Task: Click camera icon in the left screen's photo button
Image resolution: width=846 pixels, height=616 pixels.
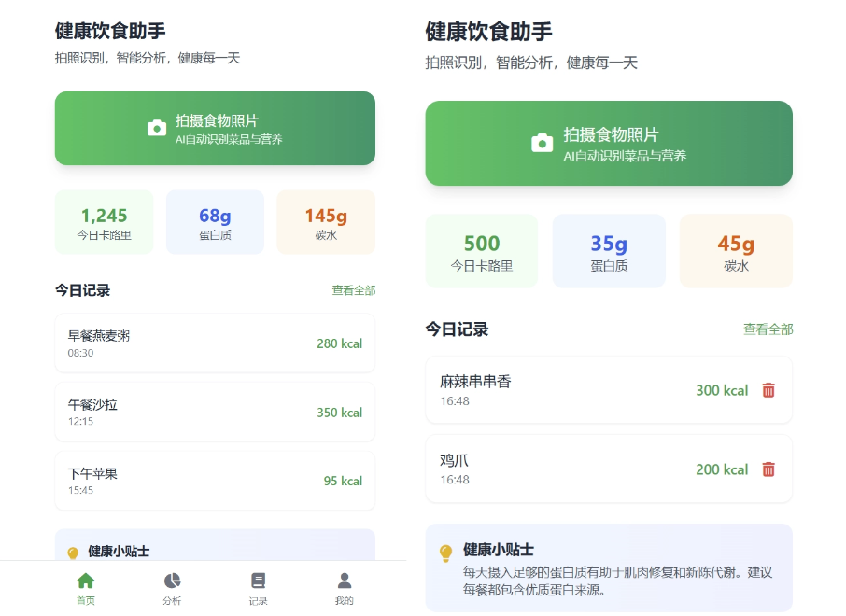Action: coord(157,128)
